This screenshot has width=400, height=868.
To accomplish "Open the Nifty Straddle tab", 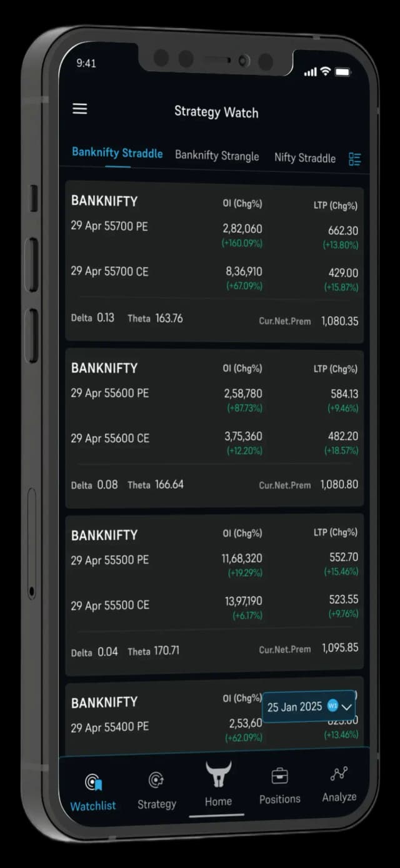I will [x=304, y=158].
